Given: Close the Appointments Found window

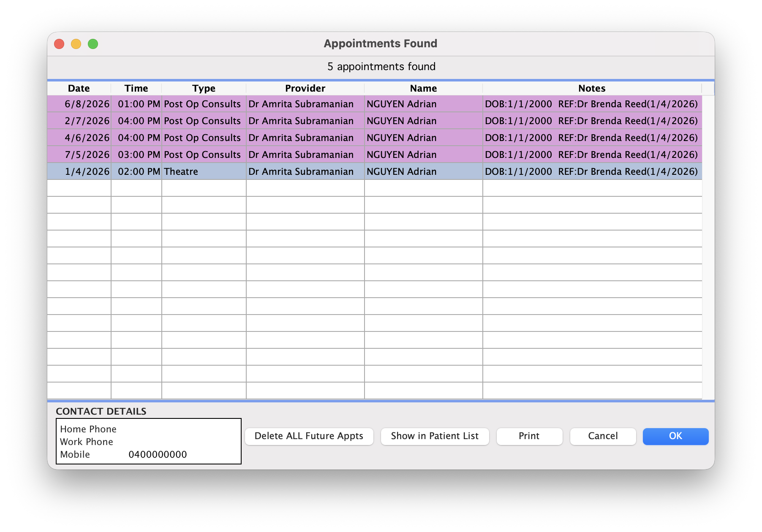Looking at the screenshot, I should tap(59, 44).
